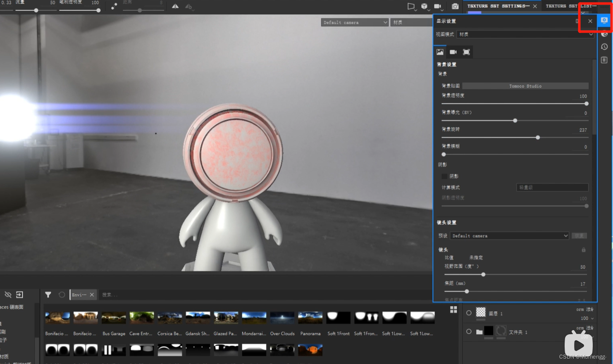The height and width of the screenshot is (364, 613).
Task: Enable the 阴影 checkbox
Action: pos(444,176)
